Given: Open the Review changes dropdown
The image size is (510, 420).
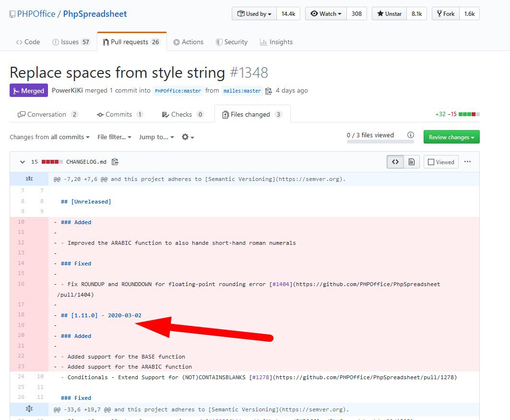Looking at the screenshot, I should tap(451, 137).
